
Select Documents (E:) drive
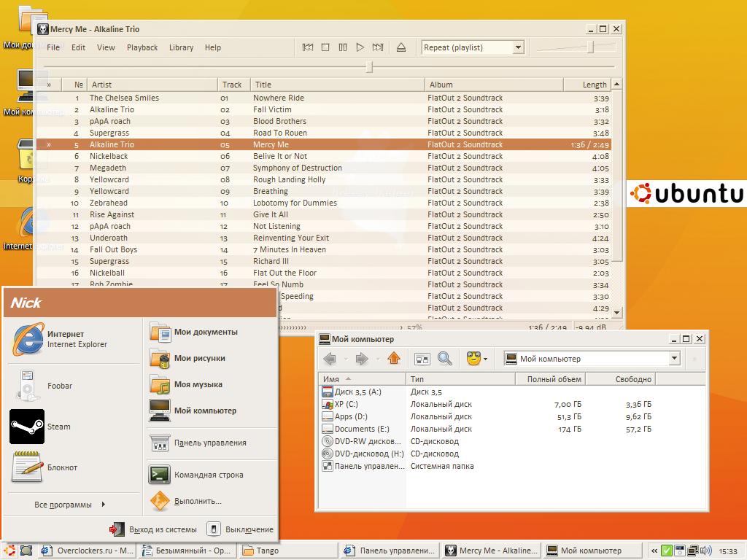356,429
